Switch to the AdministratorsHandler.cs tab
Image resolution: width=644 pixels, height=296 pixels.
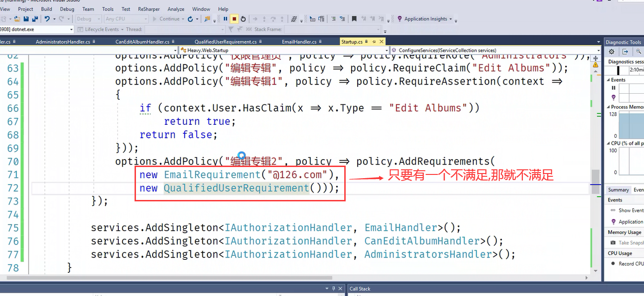pos(63,42)
